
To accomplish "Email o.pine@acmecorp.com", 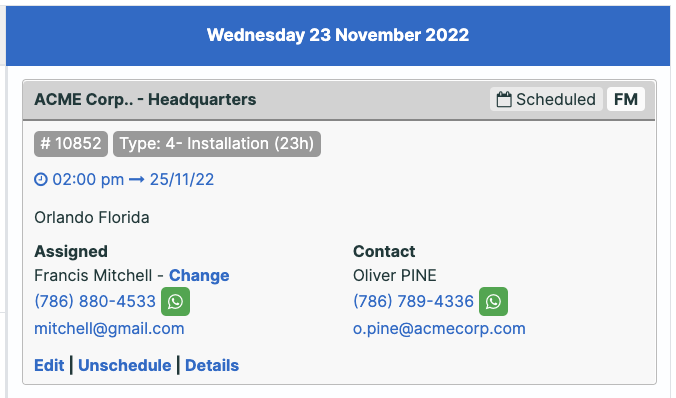I will click(439, 329).
